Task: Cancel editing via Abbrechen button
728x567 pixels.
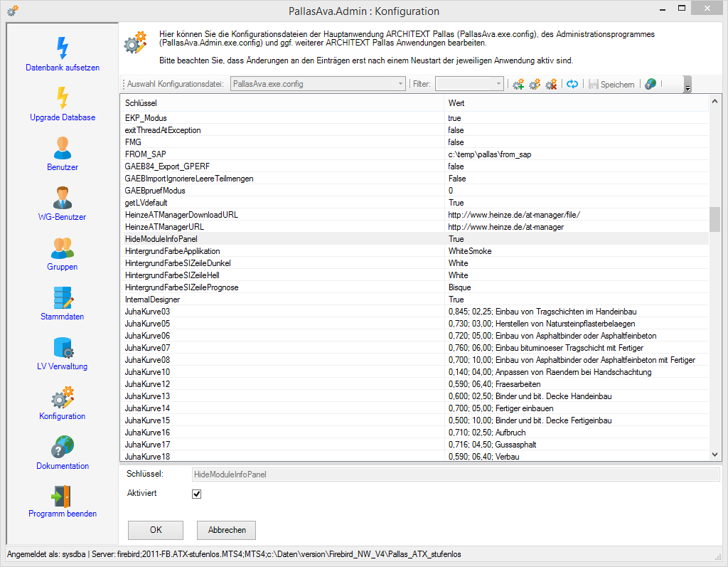Action: point(227,530)
